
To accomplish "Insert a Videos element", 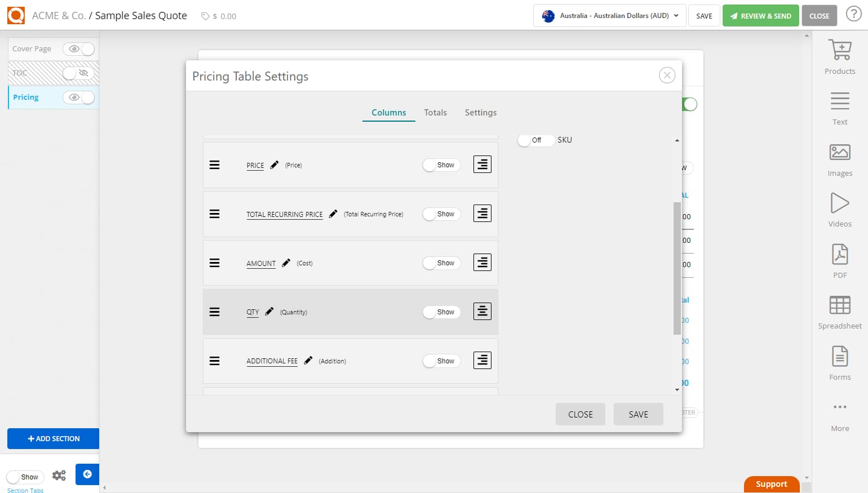I will click(839, 208).
